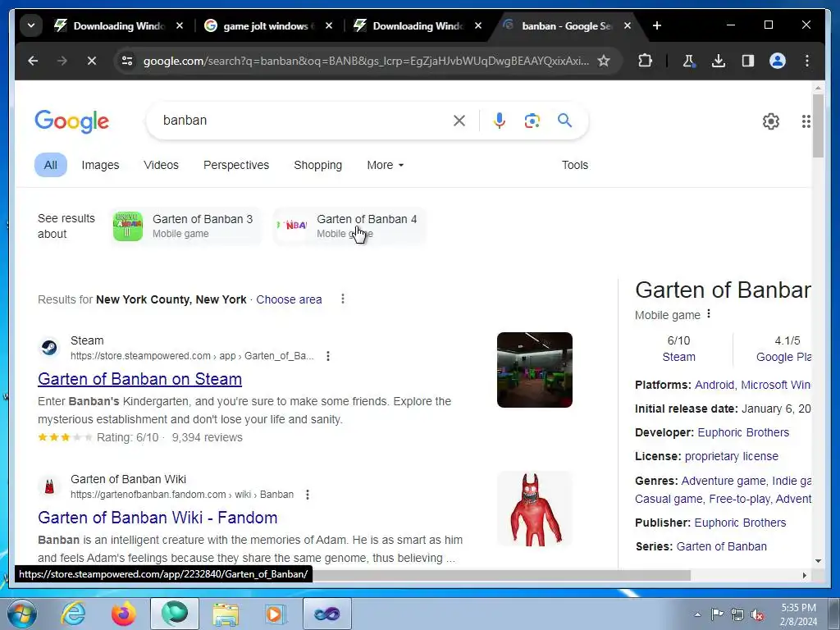Switch to Shopping results
The height and width of the screenshot is (630, 840).
pos(317,165)
